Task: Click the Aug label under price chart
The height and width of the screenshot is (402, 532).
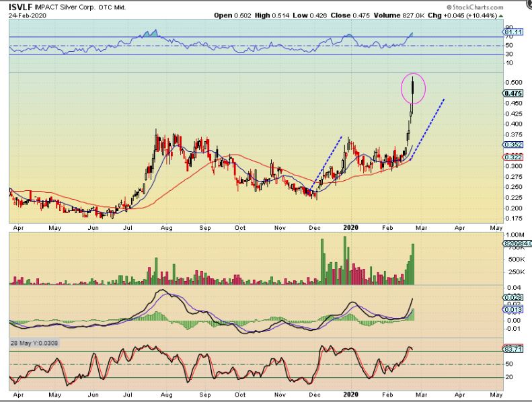Action: coord(167,228)
